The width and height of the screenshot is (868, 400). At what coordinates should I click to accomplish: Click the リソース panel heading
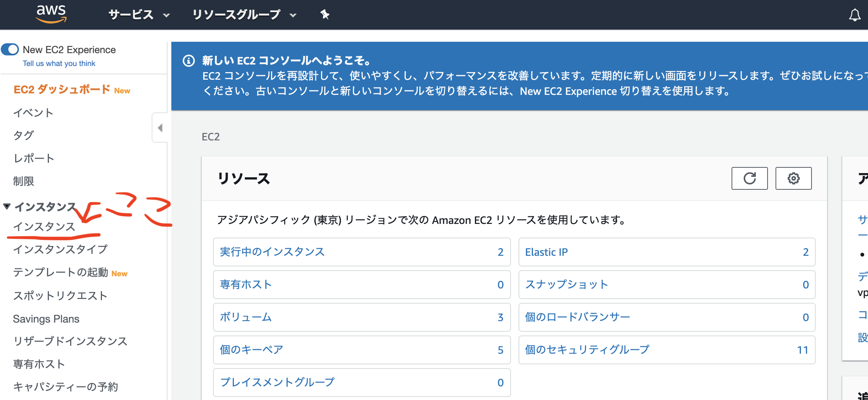244,178
